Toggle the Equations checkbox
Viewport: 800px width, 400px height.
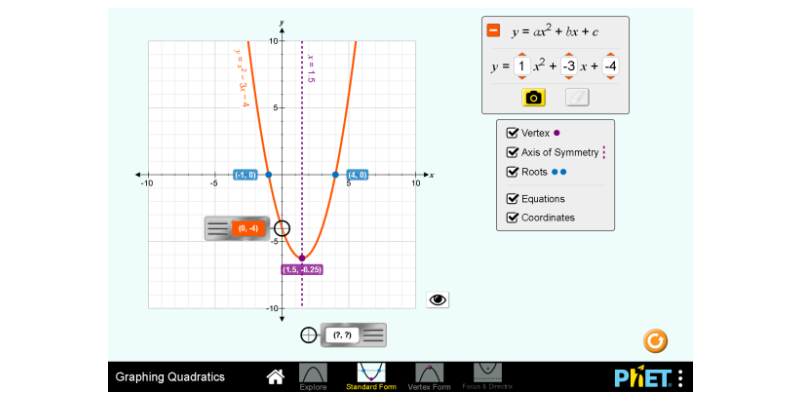tap(513, 199)
